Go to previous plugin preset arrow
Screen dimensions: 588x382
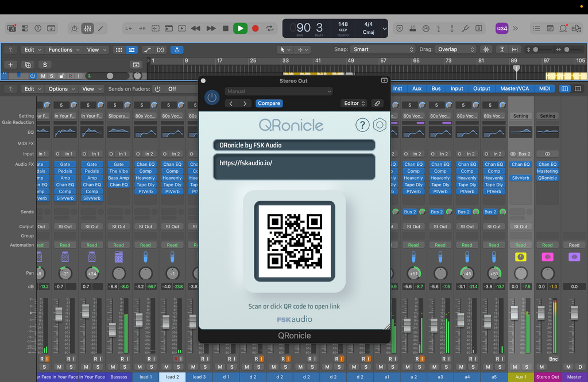click(x=231, y=103)
